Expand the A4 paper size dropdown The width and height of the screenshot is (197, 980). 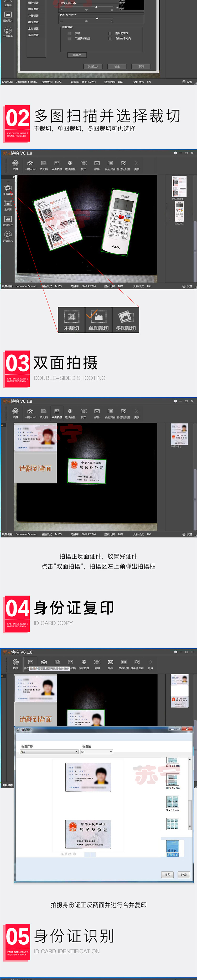click(97, 752)
